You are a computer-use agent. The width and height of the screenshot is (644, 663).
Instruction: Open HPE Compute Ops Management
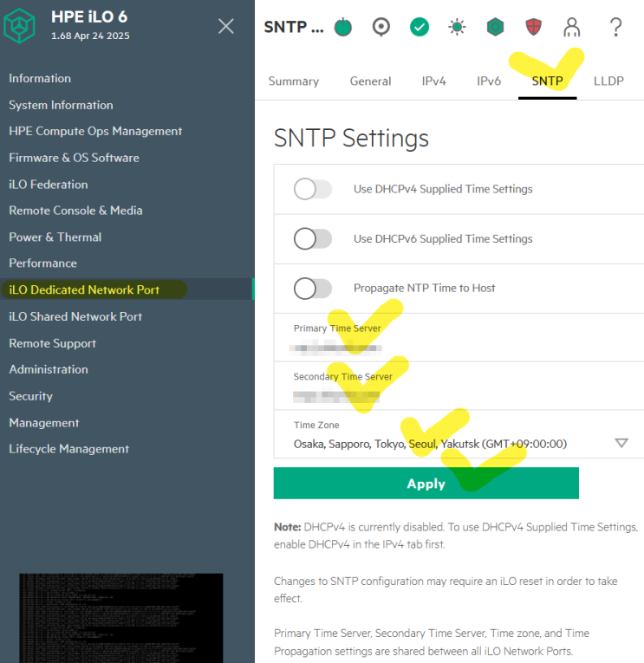point(95,131)
